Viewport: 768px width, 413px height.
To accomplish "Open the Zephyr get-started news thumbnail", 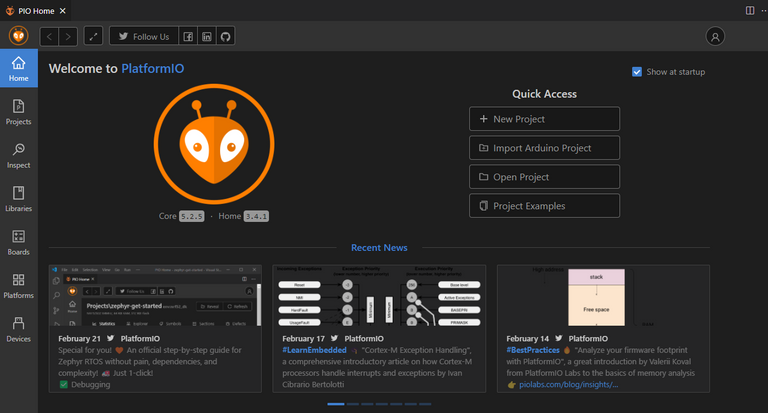I will click(x=155, y=296).
